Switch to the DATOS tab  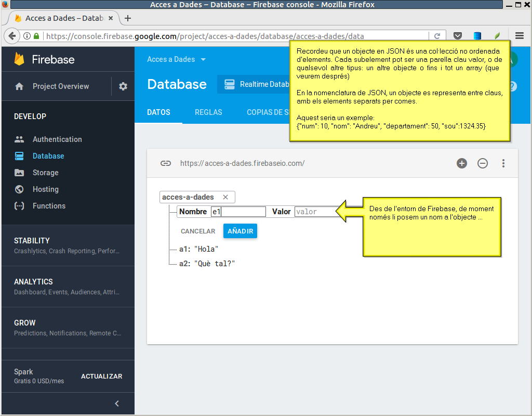(158, 112)
